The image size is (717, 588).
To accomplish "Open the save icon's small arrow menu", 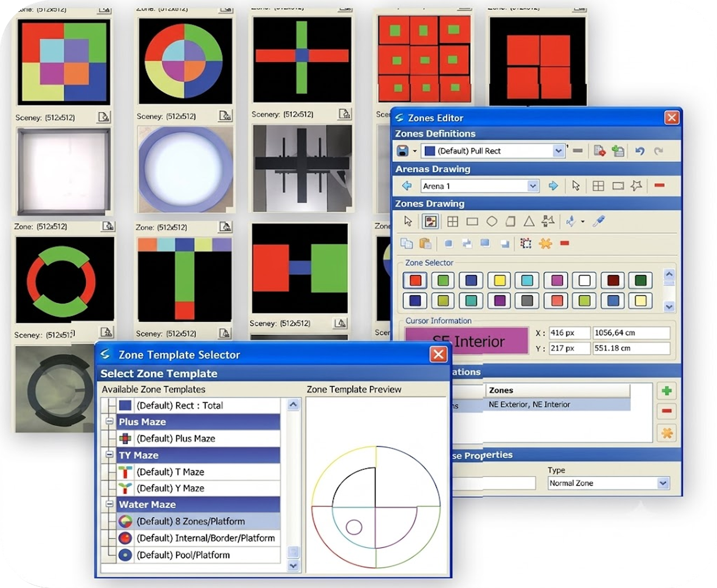I will pyautogui.click(x=415, y=151).
